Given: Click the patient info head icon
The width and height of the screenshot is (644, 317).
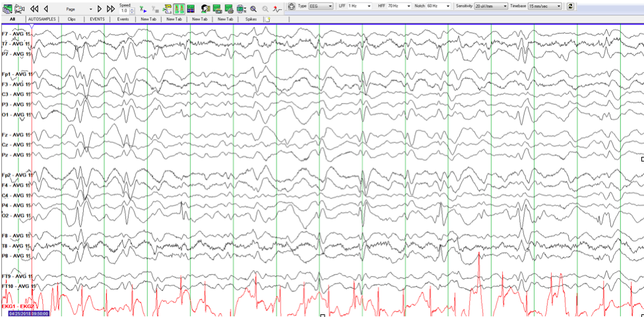Looking at the screenshot, I should click(x=206, y=9).
